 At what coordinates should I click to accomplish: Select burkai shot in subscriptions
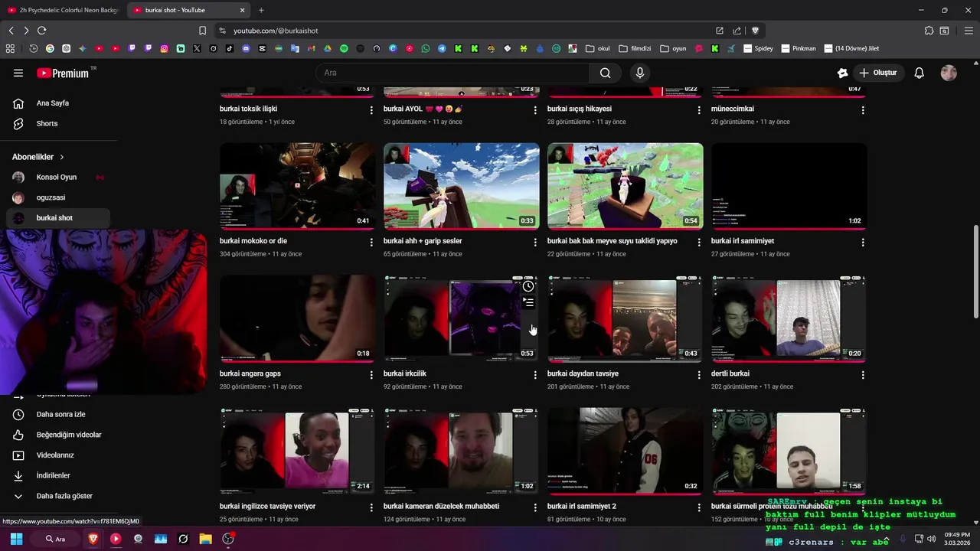point(58,218)
